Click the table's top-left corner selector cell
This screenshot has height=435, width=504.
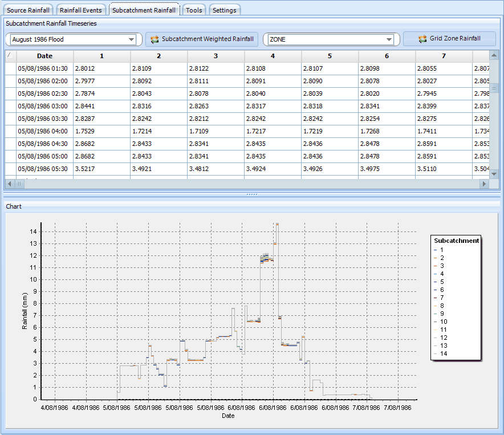point(10,56)
